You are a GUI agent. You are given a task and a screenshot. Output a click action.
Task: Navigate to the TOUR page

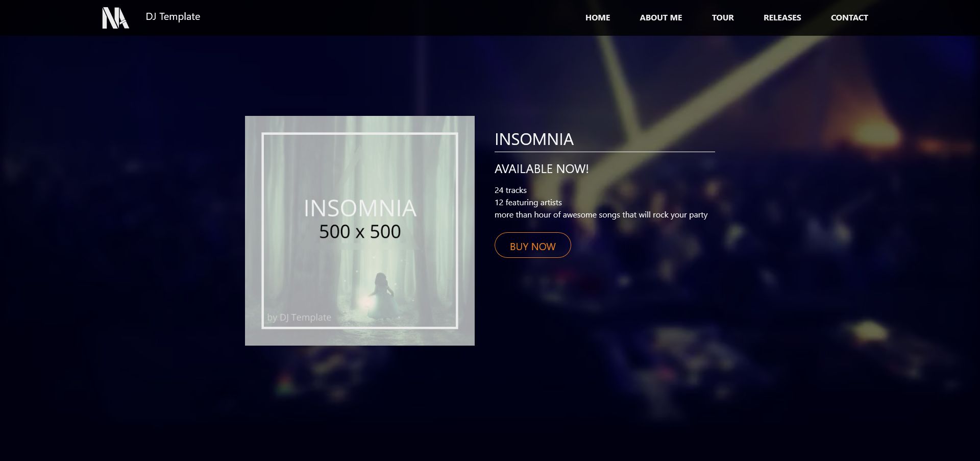pos(723,17)
